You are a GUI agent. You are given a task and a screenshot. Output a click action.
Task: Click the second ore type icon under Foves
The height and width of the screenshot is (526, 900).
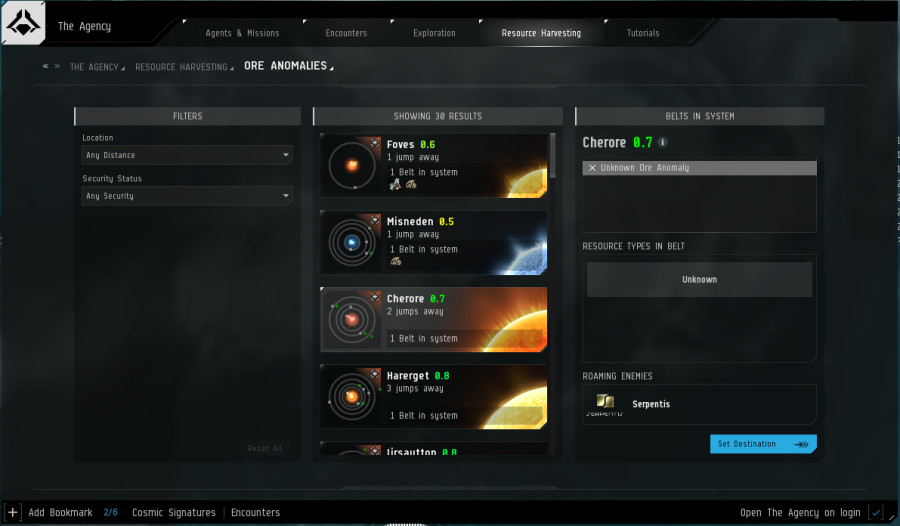click(x=411, y=184)
